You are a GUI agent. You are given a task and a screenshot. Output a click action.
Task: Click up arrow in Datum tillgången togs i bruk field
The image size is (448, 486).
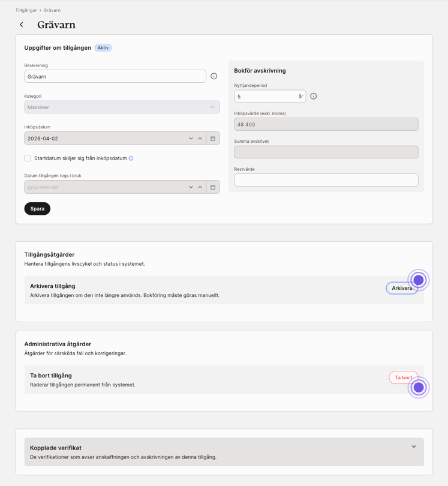[x=200, y=187]
